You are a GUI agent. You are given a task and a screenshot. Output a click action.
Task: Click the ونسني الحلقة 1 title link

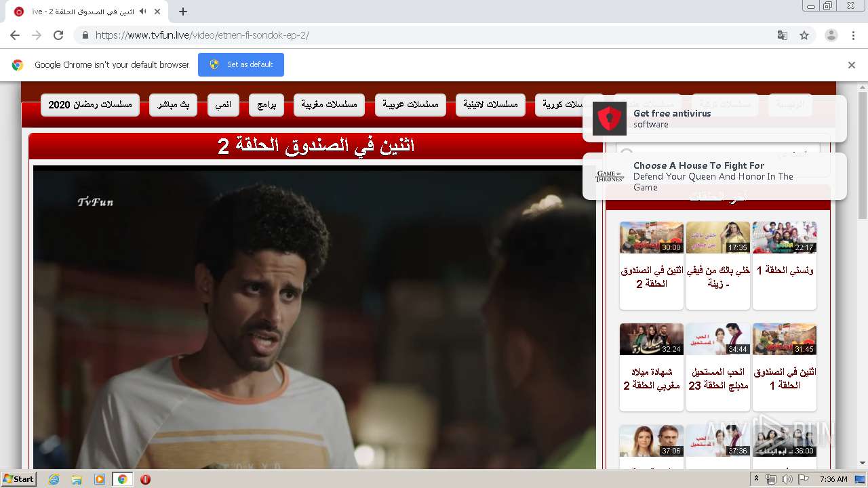785,270
